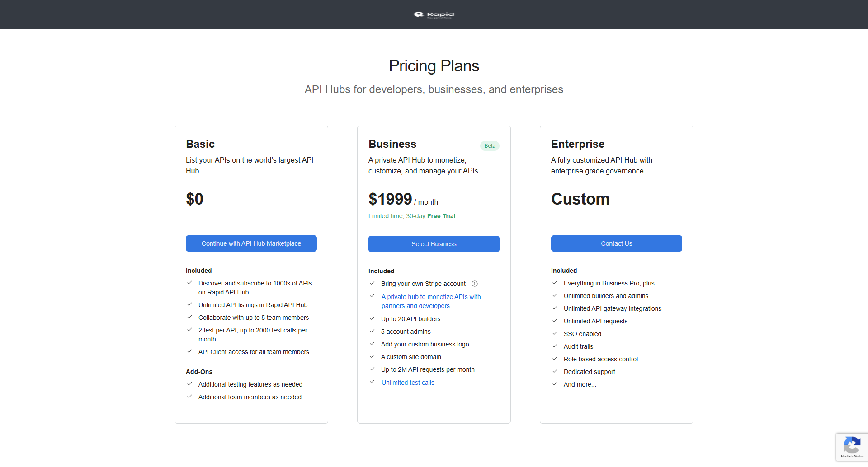Click checkmark beside A custom site domain
The height and width of the screenshot is (467, 868).
coord(372,356)
